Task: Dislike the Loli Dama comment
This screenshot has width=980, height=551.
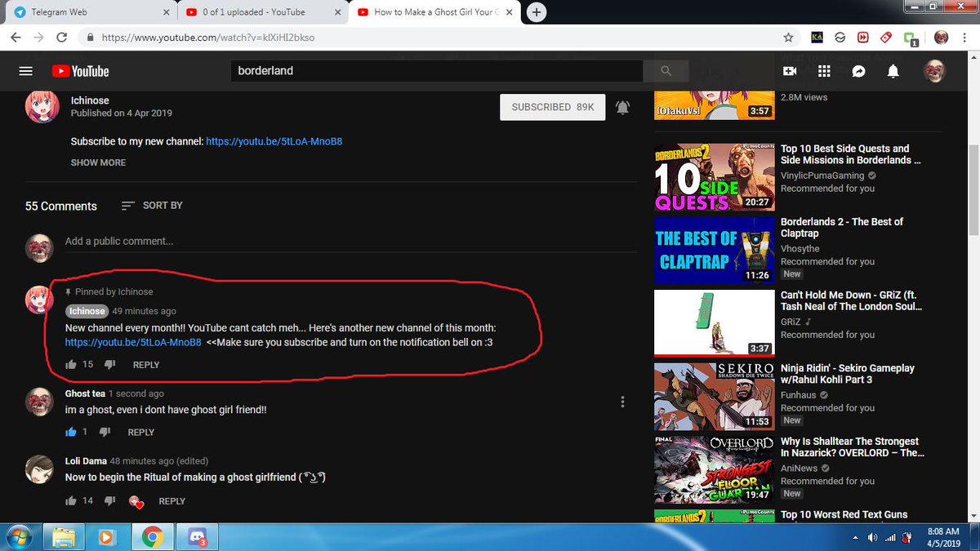Action: coord(111,500)
